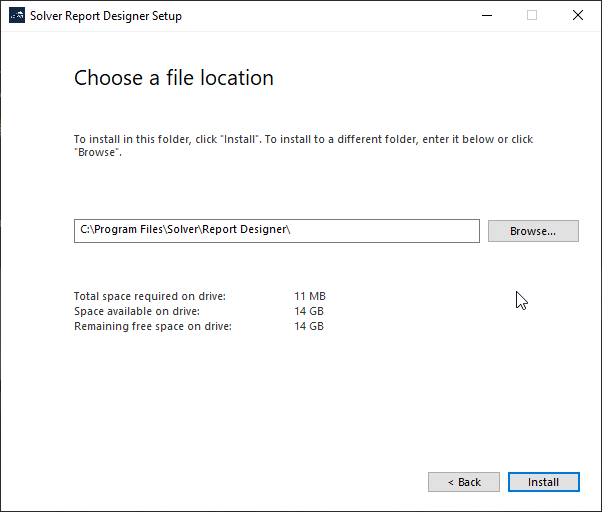602x512 pixels.
Task: Select the "Total space required on drive" label
Action: (150, 297)
